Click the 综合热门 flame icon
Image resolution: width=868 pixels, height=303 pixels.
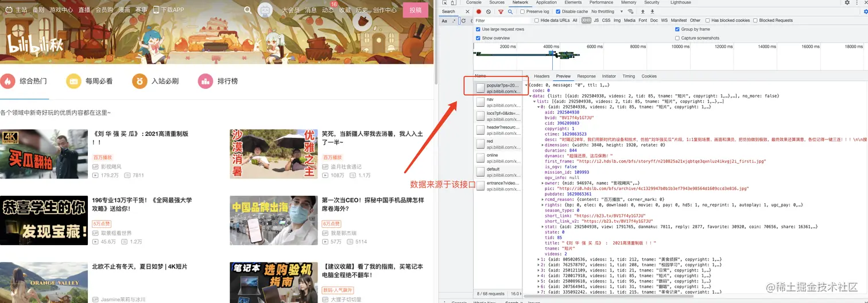[7, 81]
